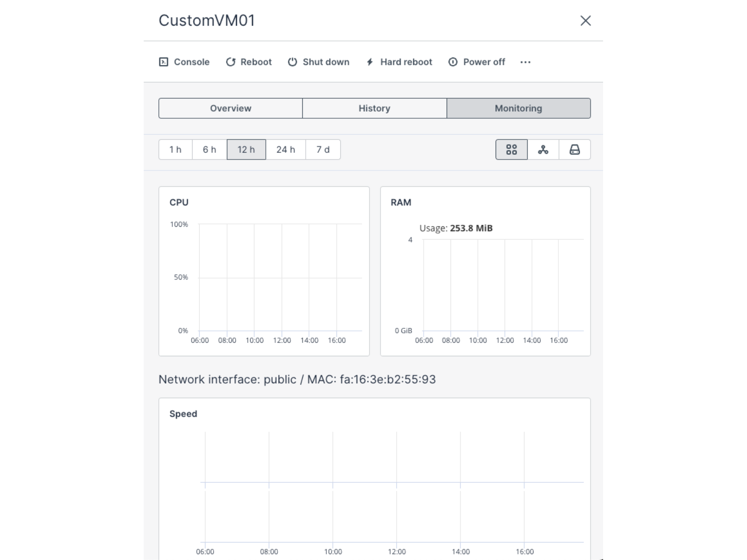
Task: Set time range to 1 h
Action: (175, 150)
